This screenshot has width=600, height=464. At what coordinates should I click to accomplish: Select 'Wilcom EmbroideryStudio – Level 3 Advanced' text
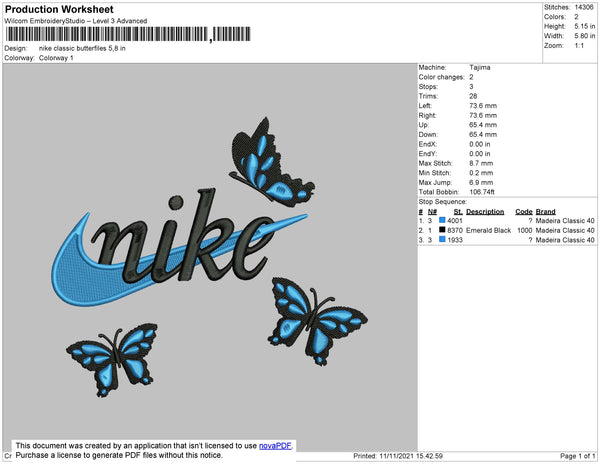76,21
